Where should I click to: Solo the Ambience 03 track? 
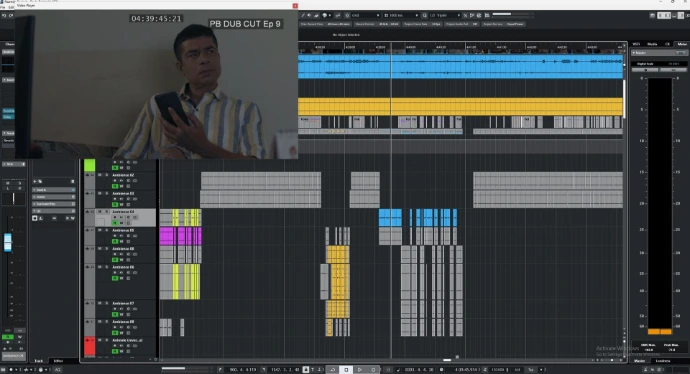click(x=106, y=194)
